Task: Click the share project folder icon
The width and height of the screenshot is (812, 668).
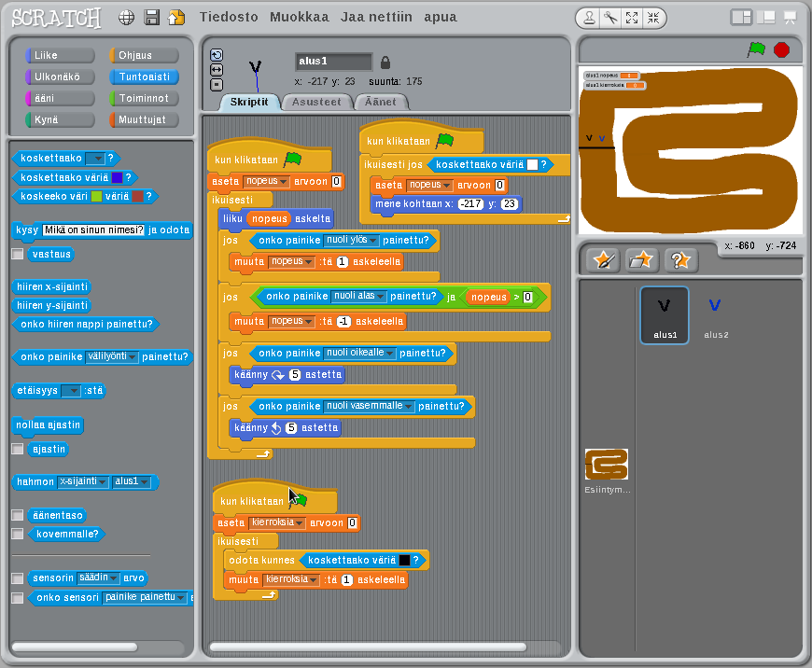Action: pos(176,18)
